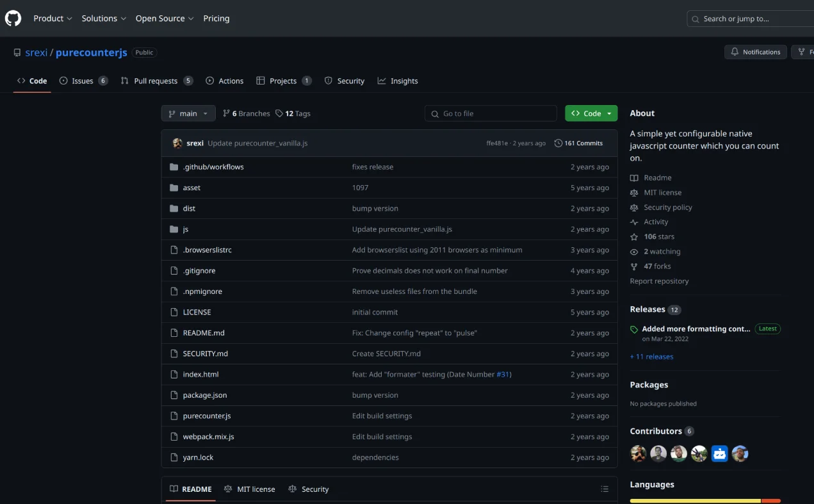
Task: Open the 'fixes release' commit message
Action: (x=373, y=167)
